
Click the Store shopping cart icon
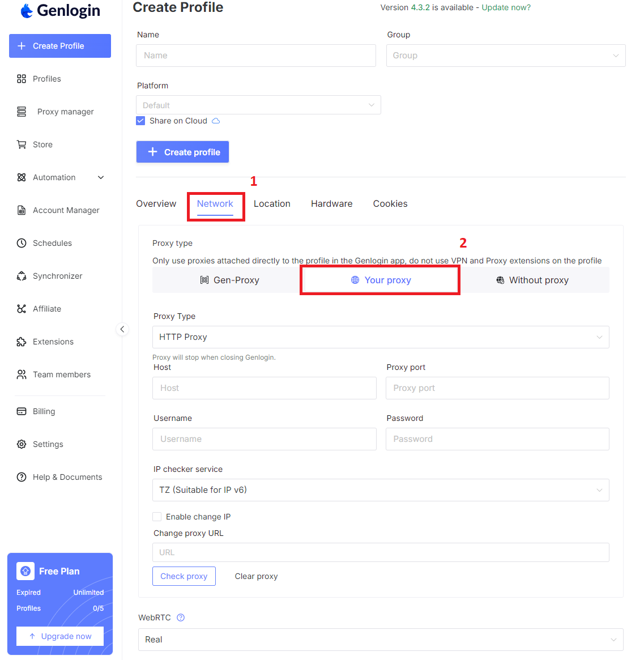(x=22, y=144)
